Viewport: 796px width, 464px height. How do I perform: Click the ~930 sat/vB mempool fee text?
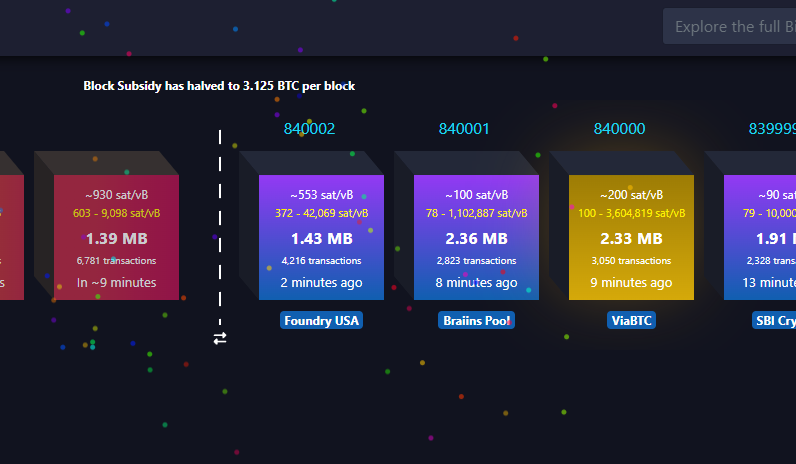[116, 195]
